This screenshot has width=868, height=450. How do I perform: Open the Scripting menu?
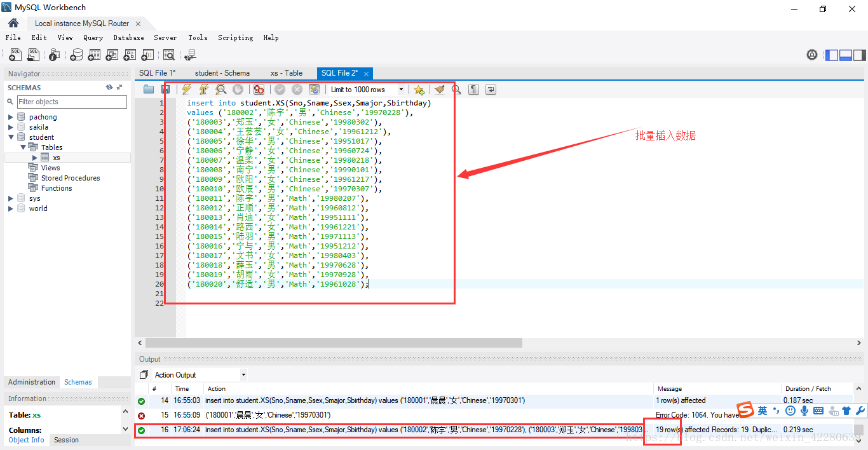(x=236, y=37)
